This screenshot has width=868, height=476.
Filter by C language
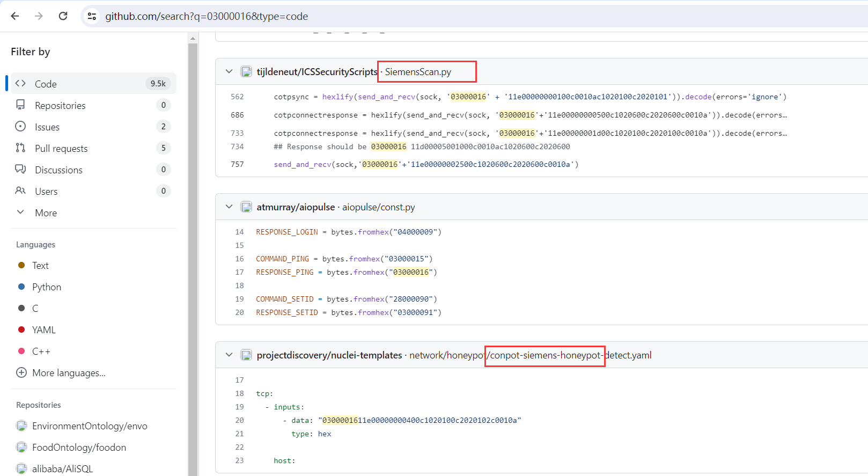tap(35, 308)
